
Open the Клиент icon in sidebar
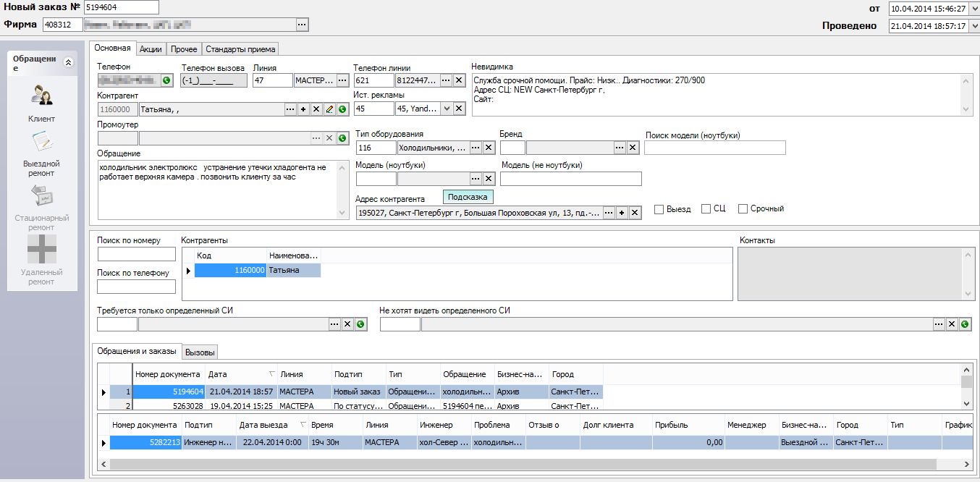click(41, 96)
